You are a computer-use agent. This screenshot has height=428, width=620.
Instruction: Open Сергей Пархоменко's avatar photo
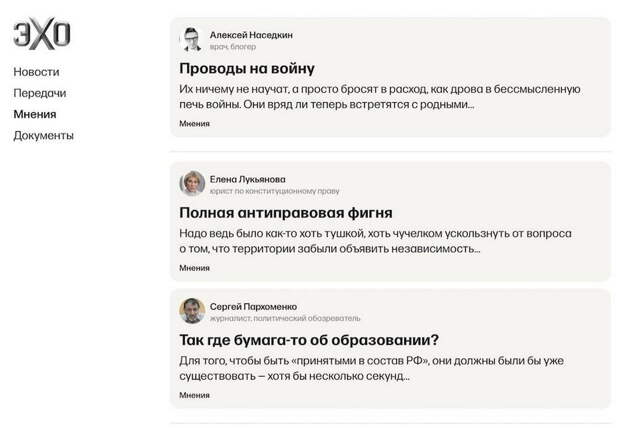pyautogui.click(x=192, y=311)
